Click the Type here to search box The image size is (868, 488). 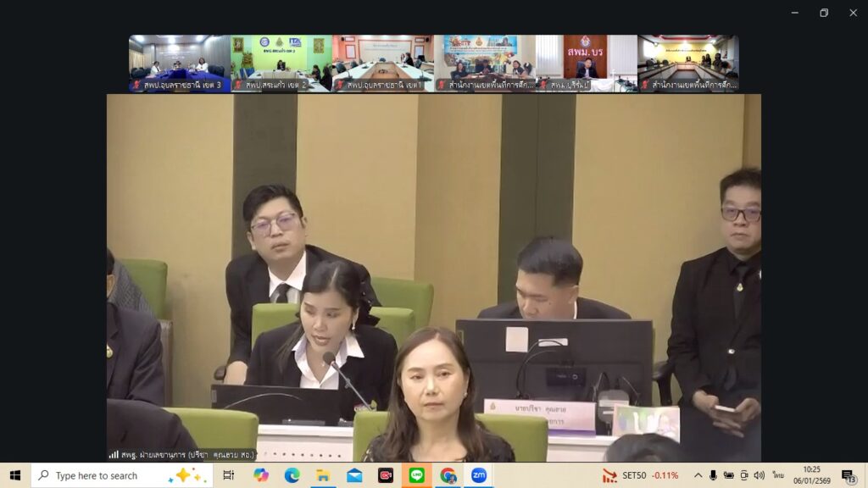[x=119, y=475]
